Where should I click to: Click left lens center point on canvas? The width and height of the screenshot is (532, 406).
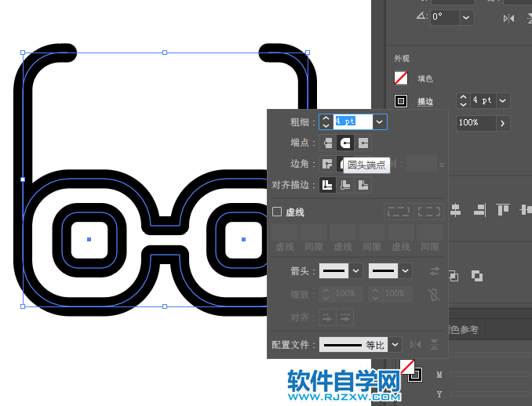pos(89,239)
